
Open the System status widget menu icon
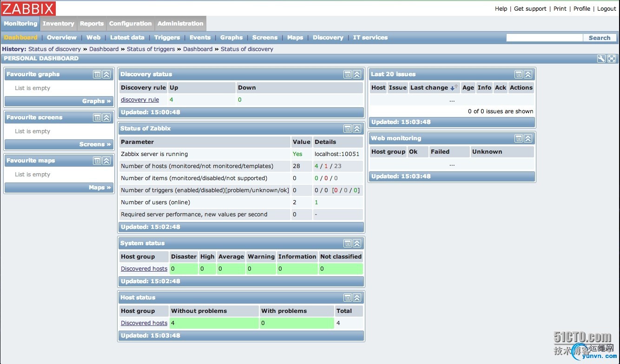[x=348, y=243]
